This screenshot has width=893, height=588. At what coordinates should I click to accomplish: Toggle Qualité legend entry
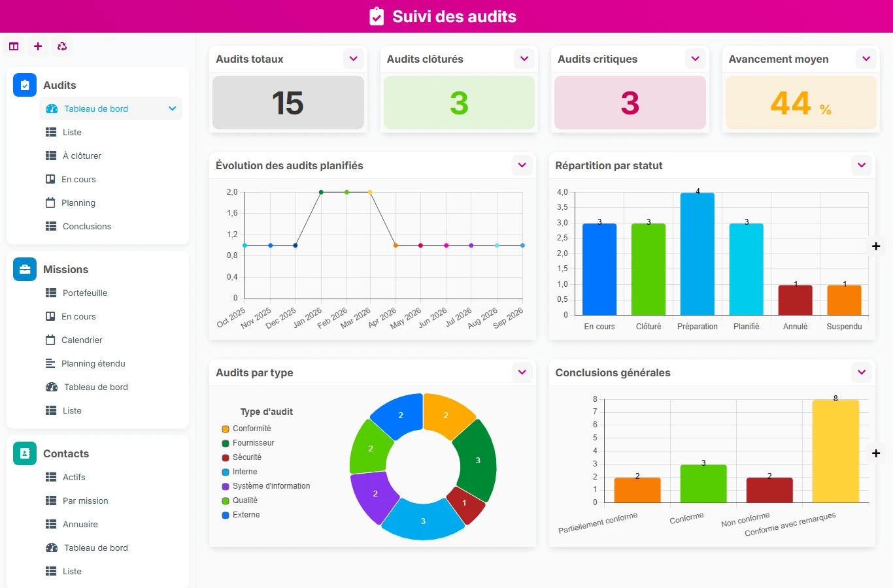(x=239, y=500)
